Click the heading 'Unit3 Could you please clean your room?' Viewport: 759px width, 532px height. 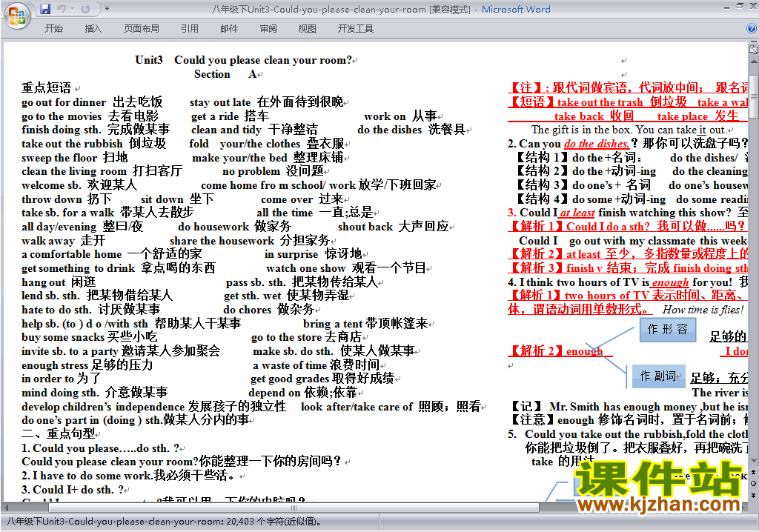[x=243, y=60]
